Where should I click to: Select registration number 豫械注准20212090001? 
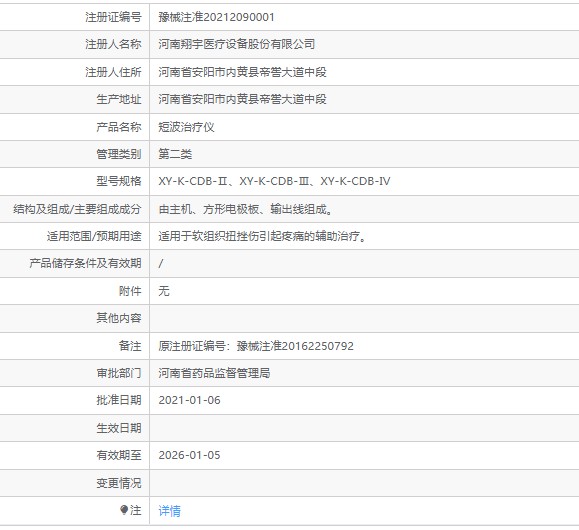click(216, 17)
